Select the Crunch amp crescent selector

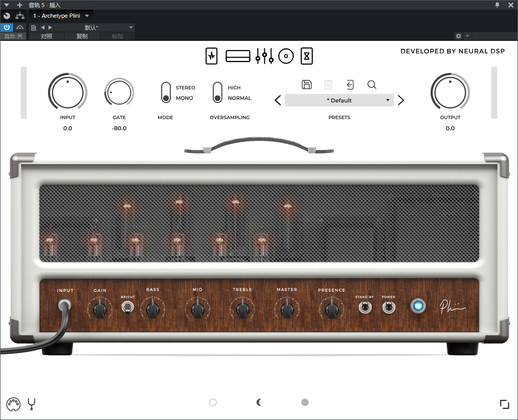pyautogui.click(x=259, y=402)
